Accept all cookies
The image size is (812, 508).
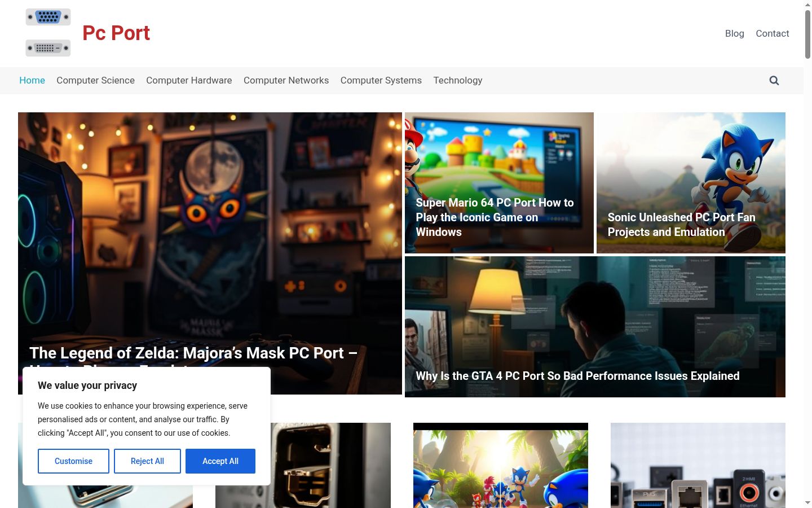point(220,461)
